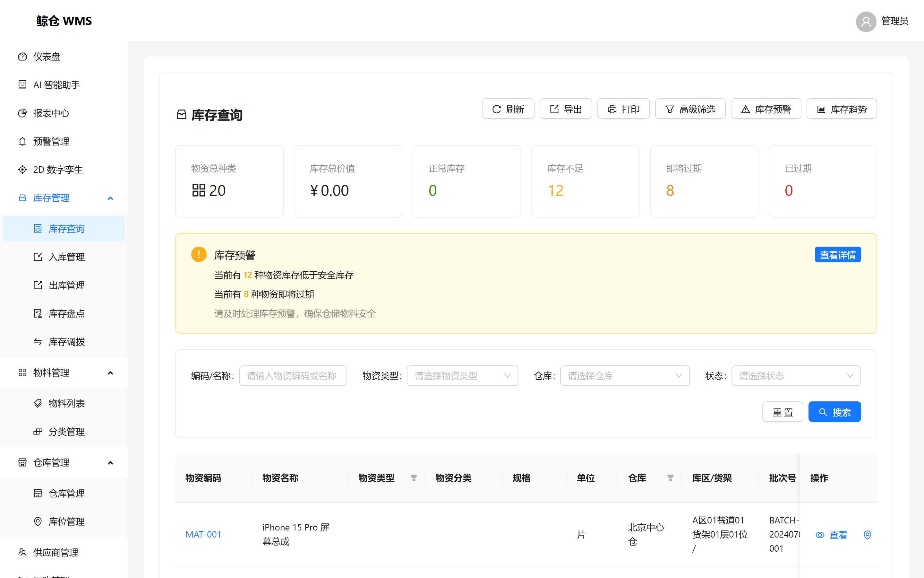The height and width of the screenshot is (578, 924).
Task: Click the 重置 reset button
Action: (x=782, y=412)
